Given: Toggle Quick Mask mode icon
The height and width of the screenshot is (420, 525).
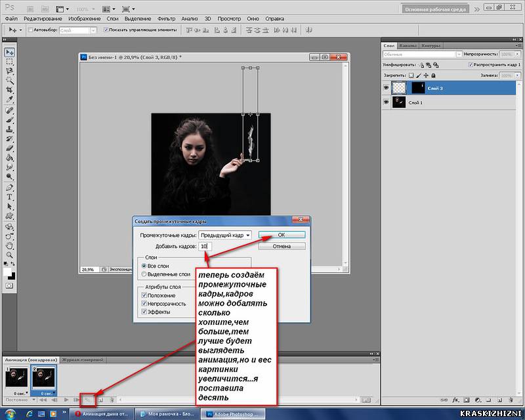Looking at the screenshot, I should [x=9, y=285].
